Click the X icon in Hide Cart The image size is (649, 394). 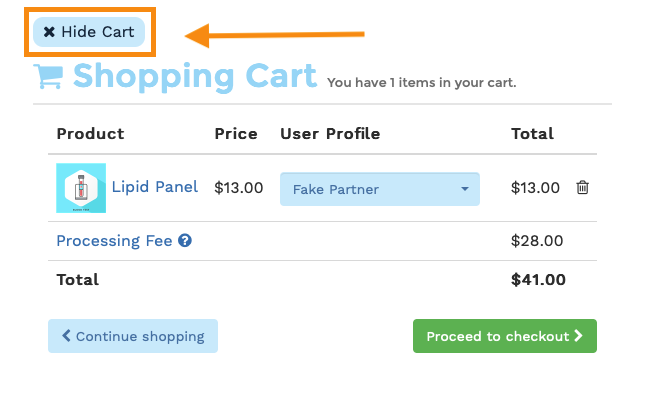tap(49, 32)
